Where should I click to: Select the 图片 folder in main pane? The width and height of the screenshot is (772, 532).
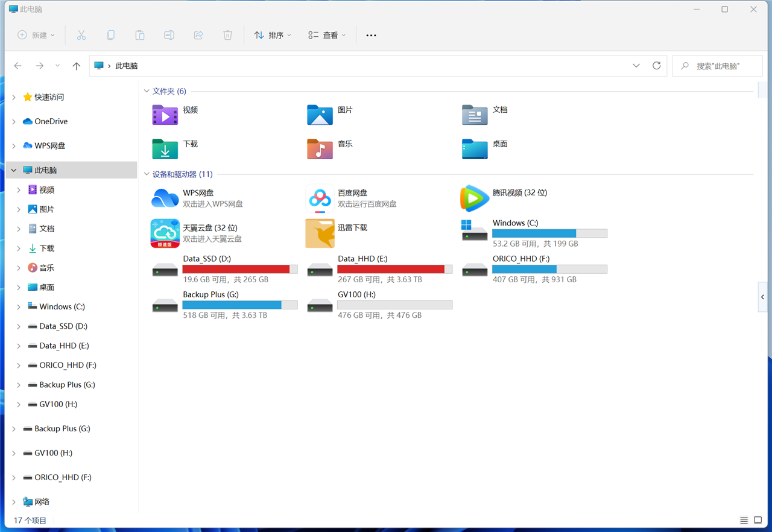tap(330, 115)
